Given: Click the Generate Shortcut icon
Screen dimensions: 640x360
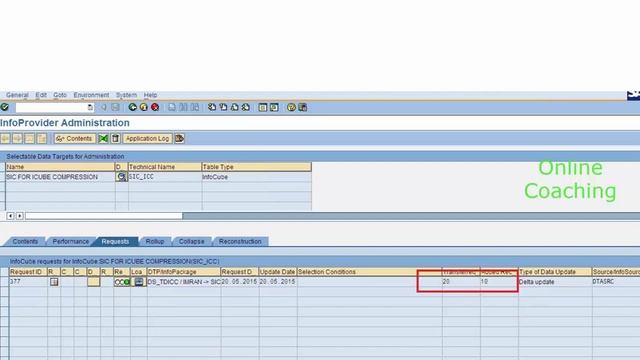Looking at the screenshot, I should click(x=274, y=107).
